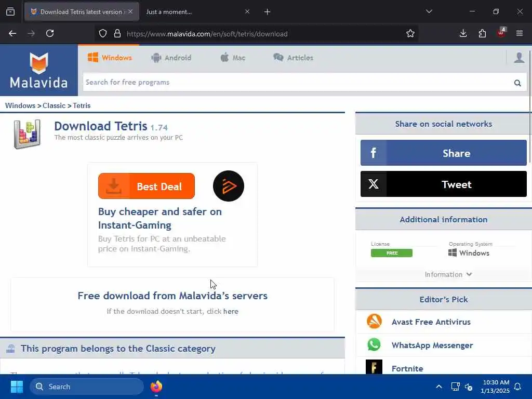This screenshot has height=399, width=532.
Task: Open Tetris breadcrumb link
Action: [82, 105]
